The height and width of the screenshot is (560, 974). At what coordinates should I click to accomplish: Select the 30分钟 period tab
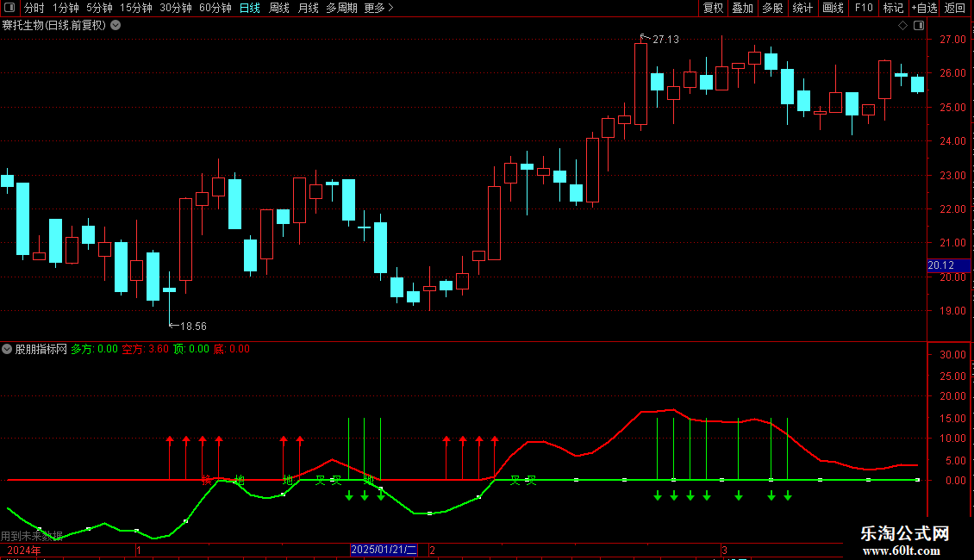[176, 8]
